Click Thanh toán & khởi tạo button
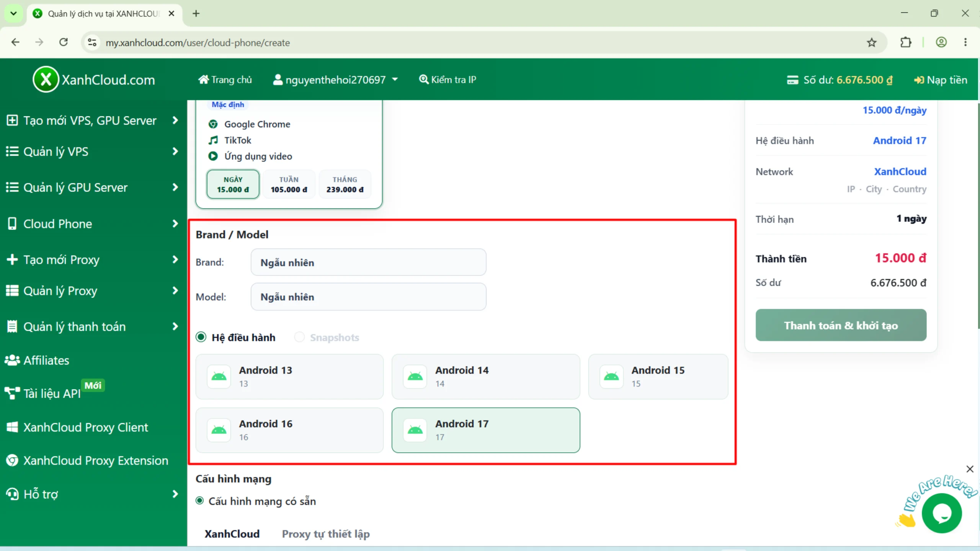This screenshot has width=980, height=551. coord(841,325)
